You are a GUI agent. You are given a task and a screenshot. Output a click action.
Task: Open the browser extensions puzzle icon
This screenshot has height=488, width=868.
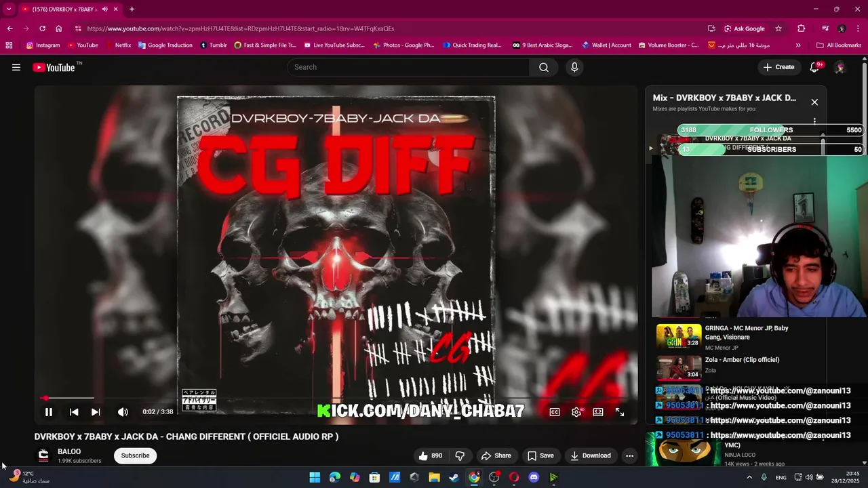[802, 28]
